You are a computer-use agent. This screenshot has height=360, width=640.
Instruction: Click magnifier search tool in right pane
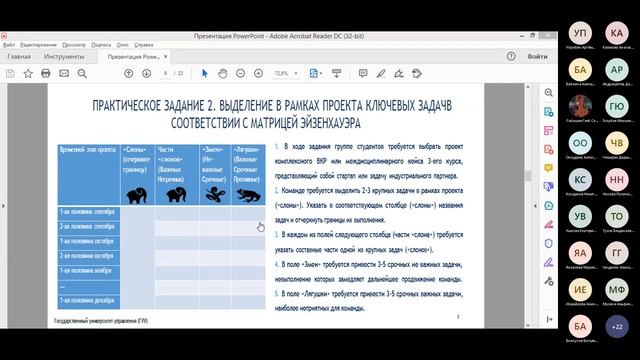click(549, 93)
